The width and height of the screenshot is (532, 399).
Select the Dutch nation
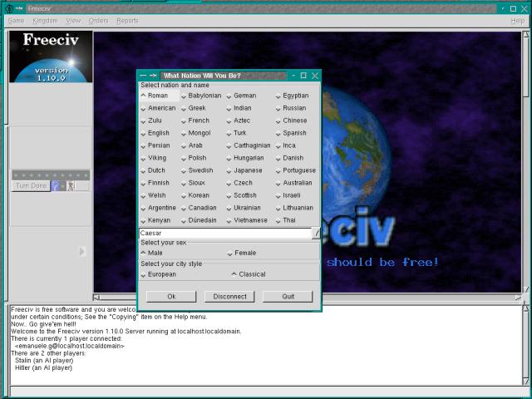153,170
